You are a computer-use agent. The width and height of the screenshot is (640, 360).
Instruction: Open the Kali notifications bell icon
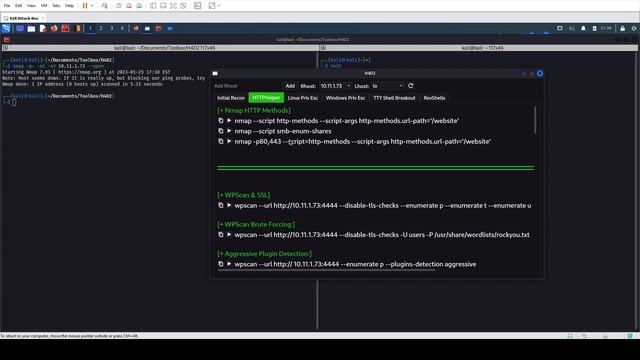pos(583,28)
